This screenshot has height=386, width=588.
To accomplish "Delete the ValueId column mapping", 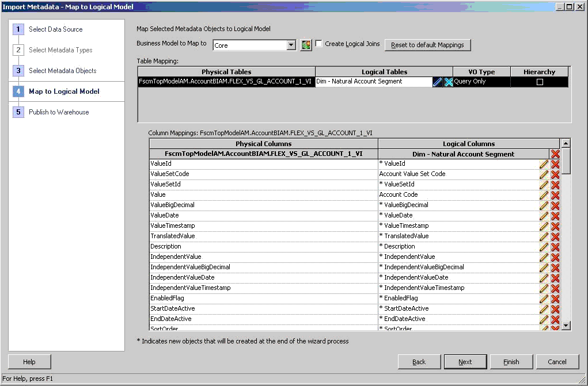I will pos(555,164).
